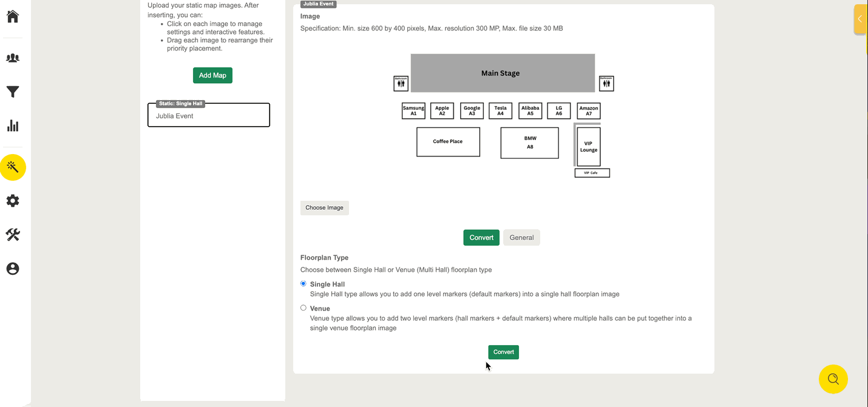Click 'Alibaba A5' booth on the floorplan
Viewport: 868px width, 407px height.
(530, 111)
